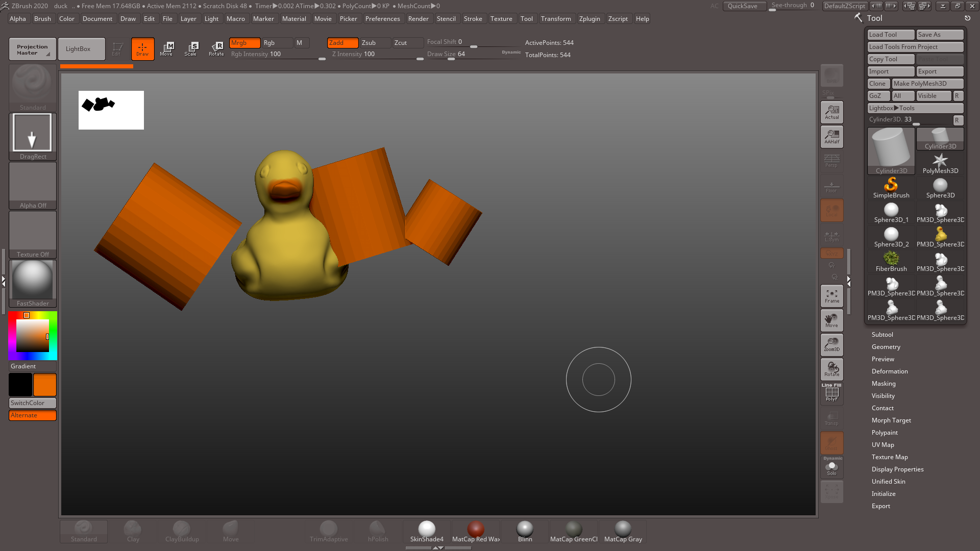Toggle the Mrgb color mode

click(244, 43)
